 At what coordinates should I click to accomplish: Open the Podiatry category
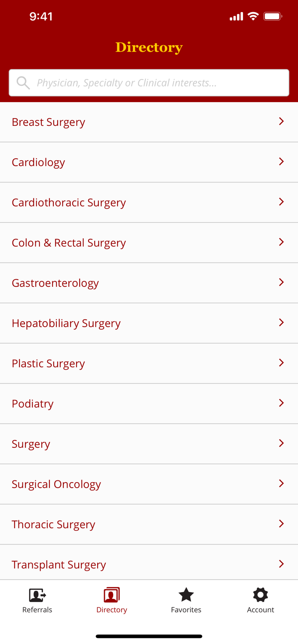click(33, 404)
